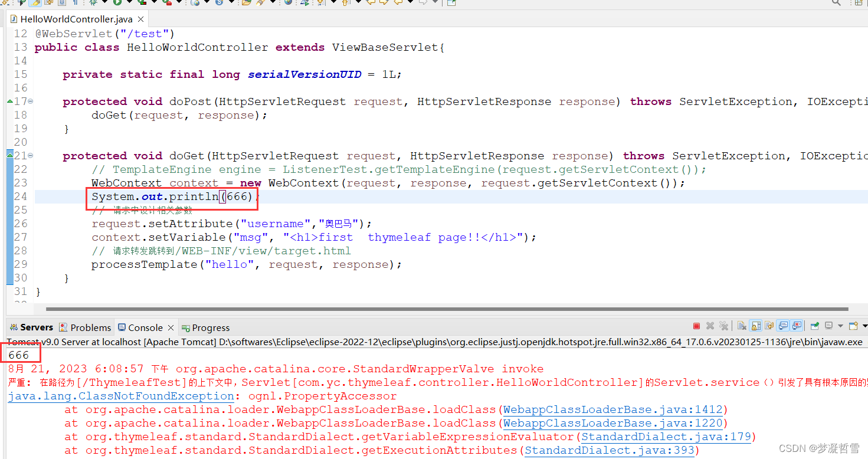The image size is (868, 459).
Task: Click the @WebServlet("/test") annotation line
Action: click(x=104, y=34)
